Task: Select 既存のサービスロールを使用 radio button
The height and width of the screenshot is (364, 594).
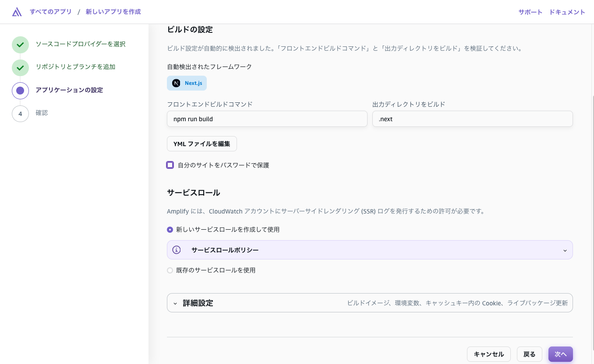Action: click(170, 270)
